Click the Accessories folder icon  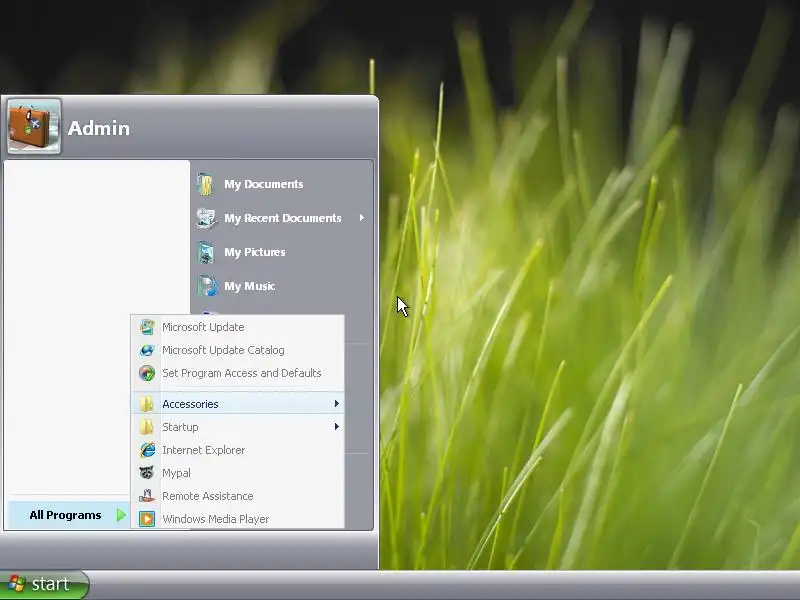146,404
